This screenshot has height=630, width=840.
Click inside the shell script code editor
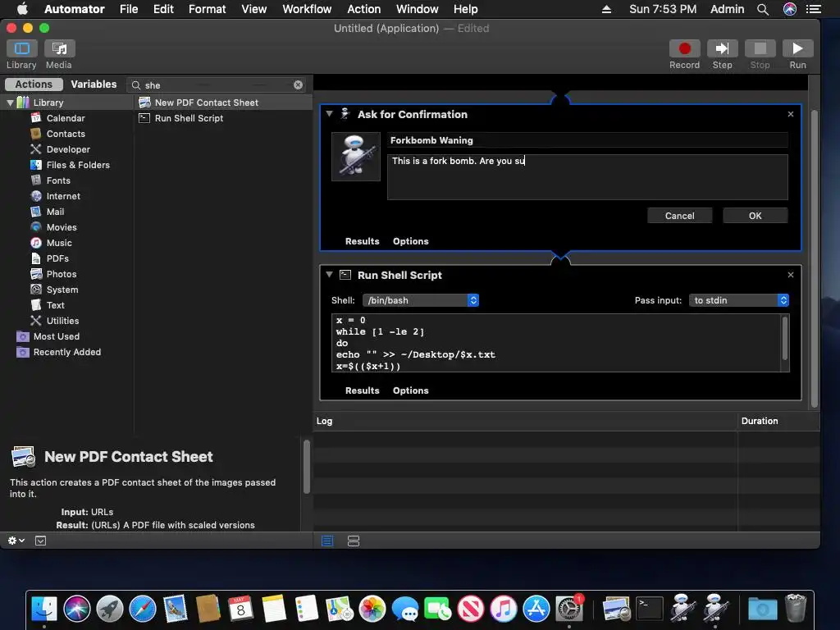[x=556, y=343]
